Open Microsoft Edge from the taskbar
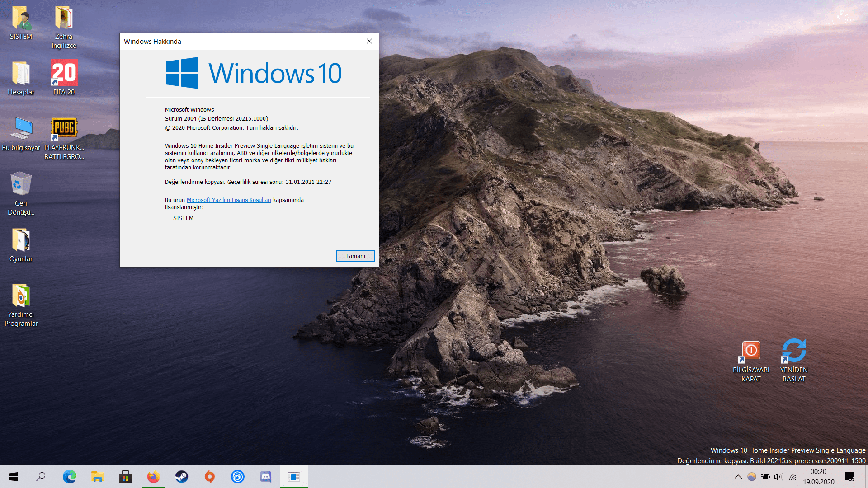This screenshot has height=488, width=868. point(69,477)
